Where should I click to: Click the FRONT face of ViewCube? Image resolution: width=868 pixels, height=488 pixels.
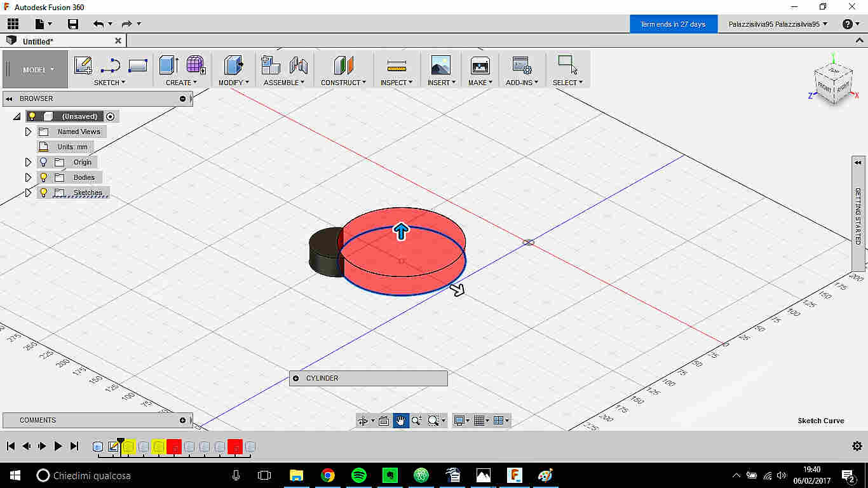pyautogui.click(x=825, y=88)
